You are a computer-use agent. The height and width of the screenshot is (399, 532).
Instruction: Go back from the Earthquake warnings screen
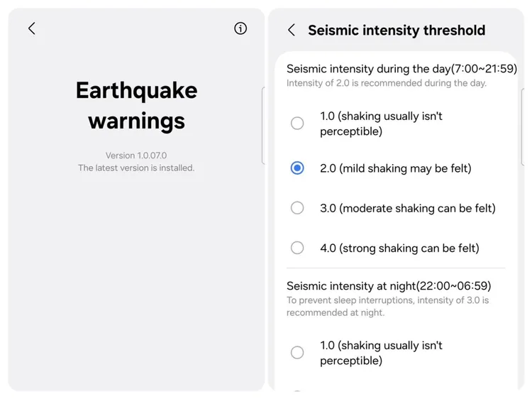tap(31, 28)
